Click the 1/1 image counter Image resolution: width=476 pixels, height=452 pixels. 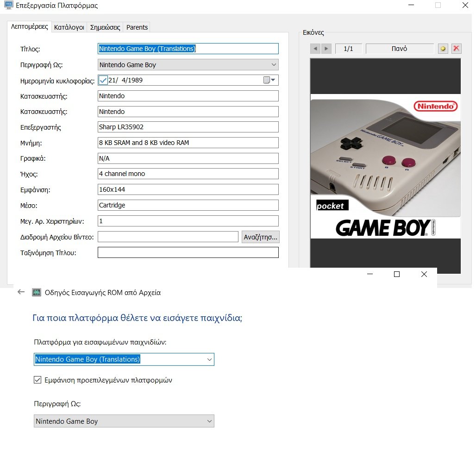[x=349, y=49]
